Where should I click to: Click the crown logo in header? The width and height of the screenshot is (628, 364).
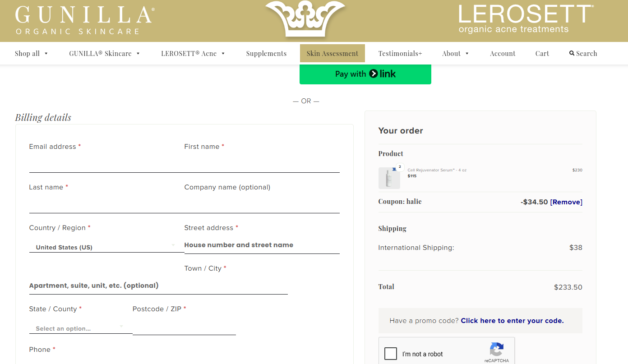(305, 19)
